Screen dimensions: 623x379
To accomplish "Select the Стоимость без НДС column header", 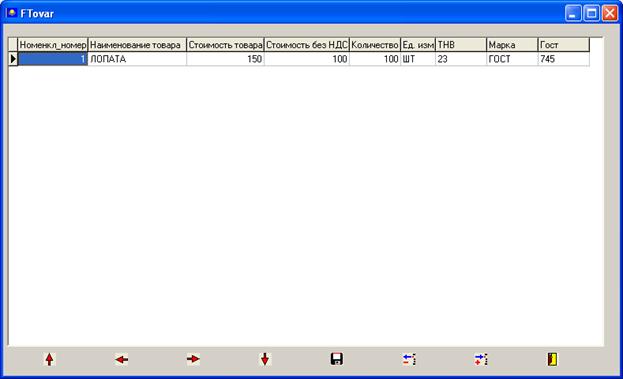I will coord(307,45).
